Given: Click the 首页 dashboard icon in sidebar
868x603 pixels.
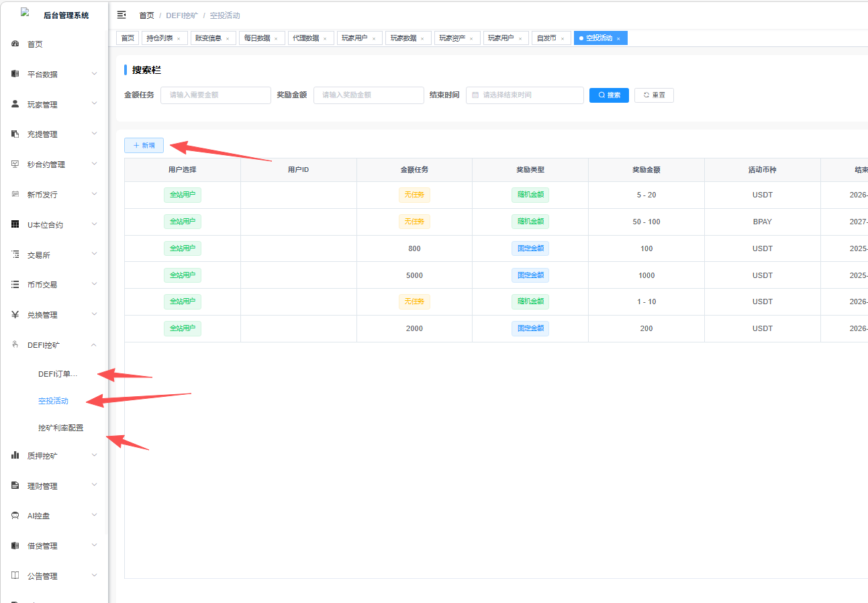Looking at the screenshot, I should [15, 44].
